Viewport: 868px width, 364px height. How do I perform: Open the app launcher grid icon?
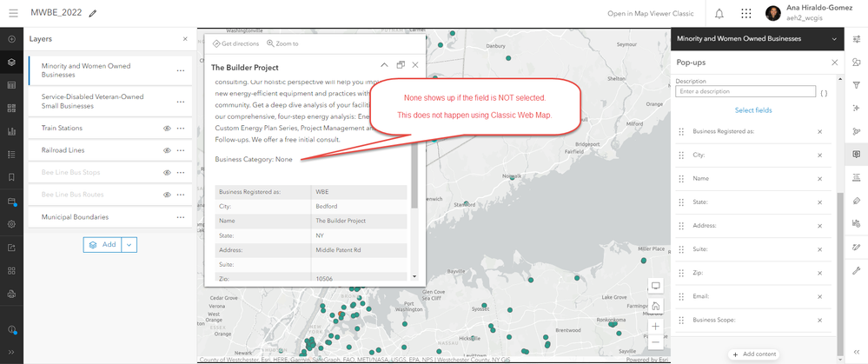746,13
